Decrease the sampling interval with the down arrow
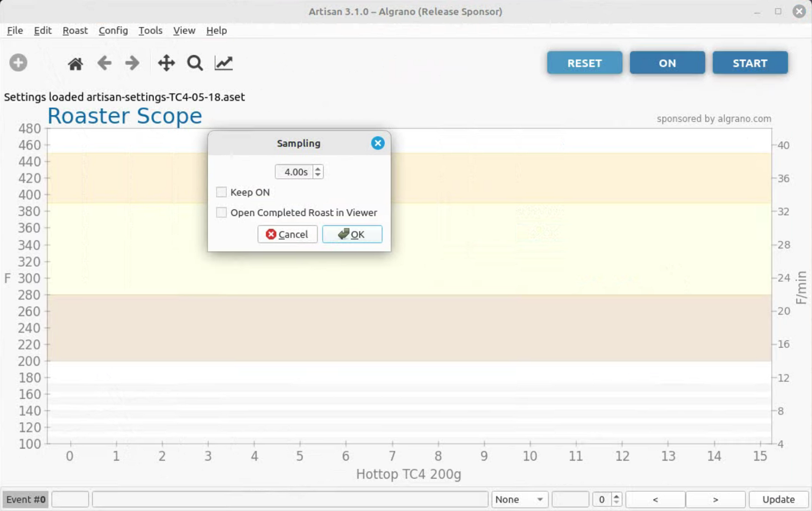 pyautogui.click(x=318, y=175)
